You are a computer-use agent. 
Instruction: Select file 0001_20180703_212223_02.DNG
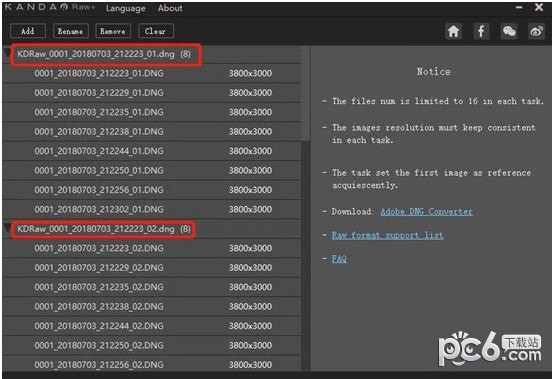[x=152, y=248]
